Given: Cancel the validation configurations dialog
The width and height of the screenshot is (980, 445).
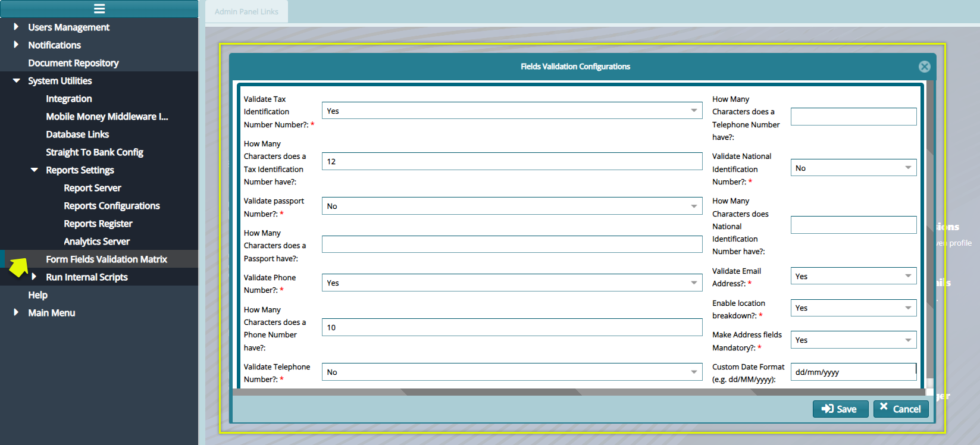Looking at the screenshot, I should (901, 409).
